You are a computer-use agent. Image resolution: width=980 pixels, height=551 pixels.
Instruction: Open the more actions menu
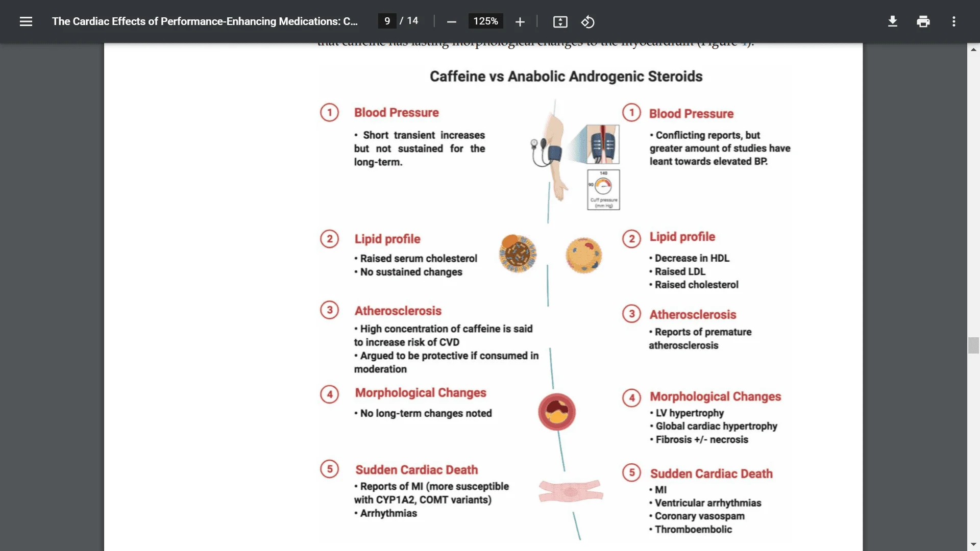(953, 21)
